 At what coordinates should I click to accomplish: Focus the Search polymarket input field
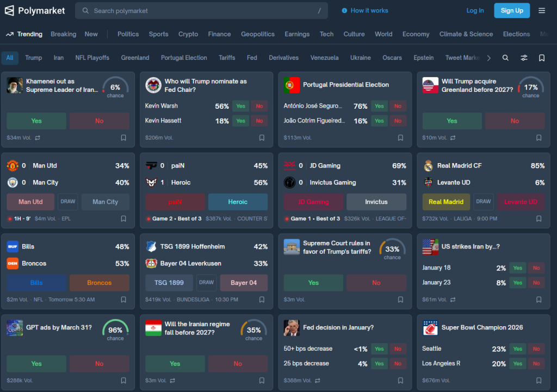point(201,10)
